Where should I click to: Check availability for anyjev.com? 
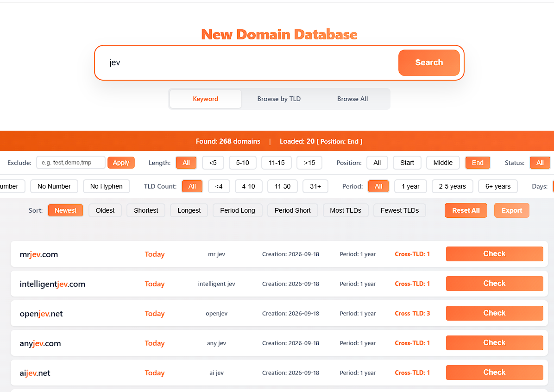point(494,343)
